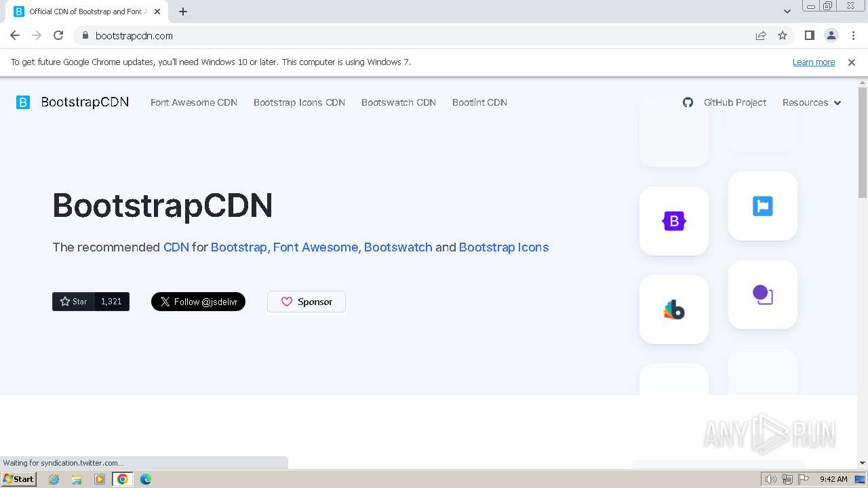Click Learn more in update notice
This screenshot has width=868, height=488.
(x=814, y=62)
